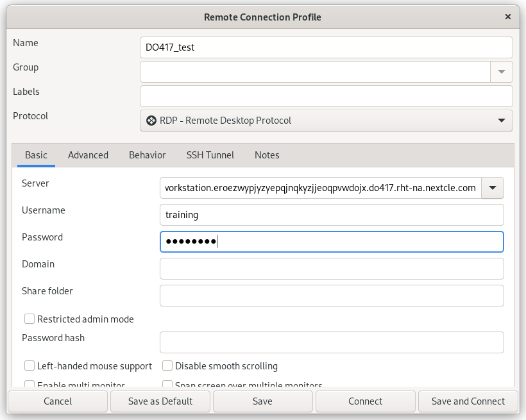Screen dimensions: 526x420
Task: Open the Behavior tab
Action: click(x=147, y=155)
